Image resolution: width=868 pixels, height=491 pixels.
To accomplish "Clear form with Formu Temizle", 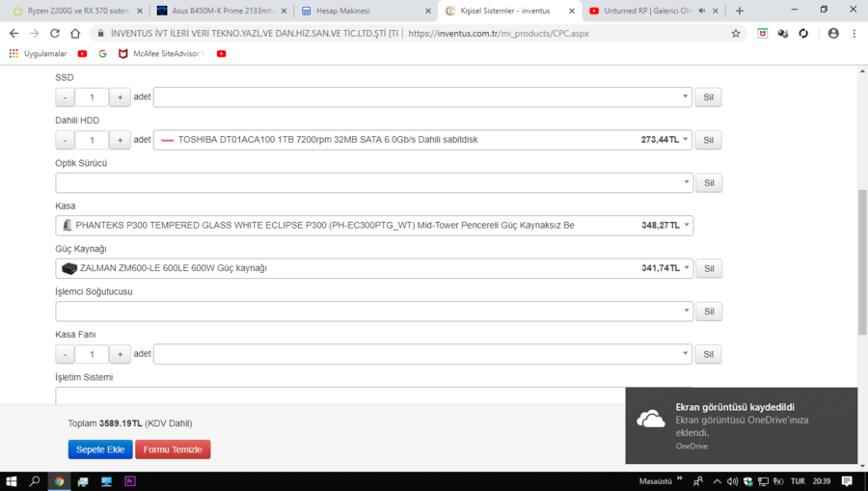I will pyautogui.click(x=173, y=450).
